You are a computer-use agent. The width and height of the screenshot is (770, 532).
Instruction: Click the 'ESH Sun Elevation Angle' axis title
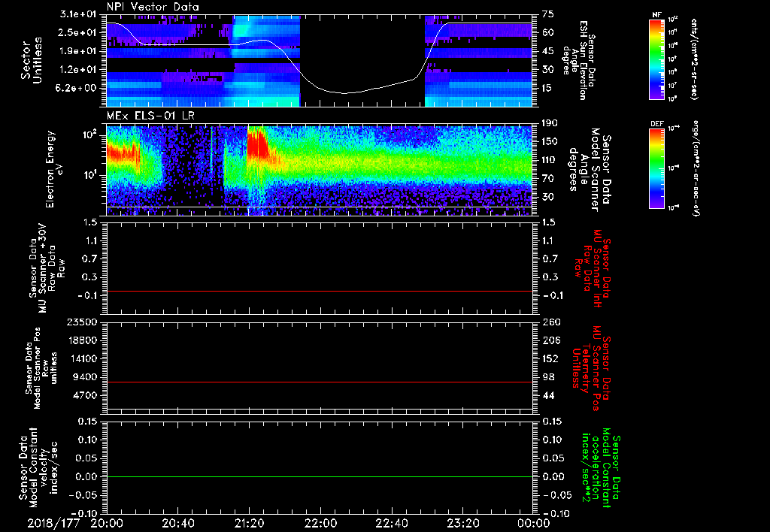coord(579,60)
